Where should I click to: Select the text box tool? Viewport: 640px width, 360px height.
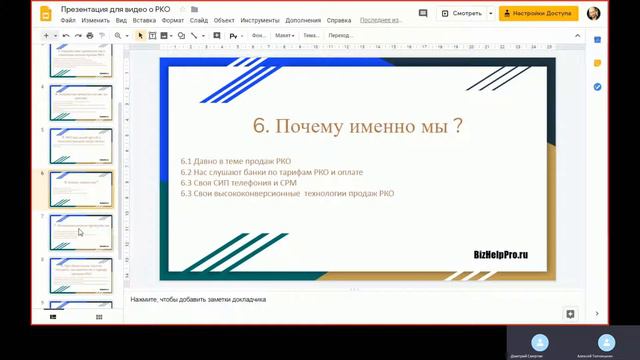tap(152, 36)
